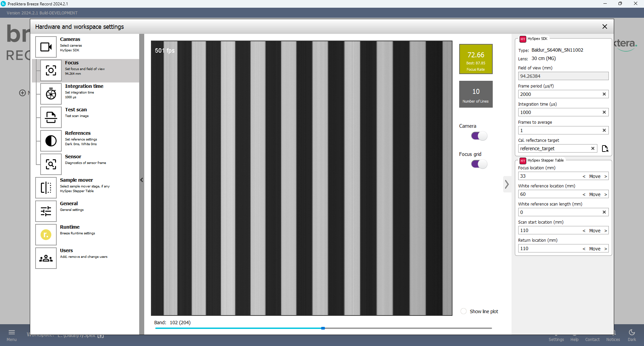Open the Sensor diagnostics icon
This screenshot has height=346, width=644.
point(51,164)
